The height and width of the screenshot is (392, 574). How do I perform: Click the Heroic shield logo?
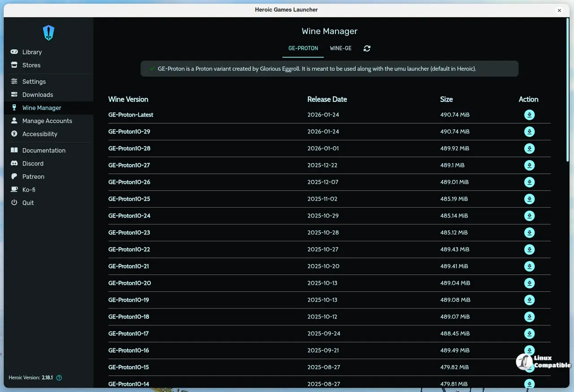coord(48,33)
